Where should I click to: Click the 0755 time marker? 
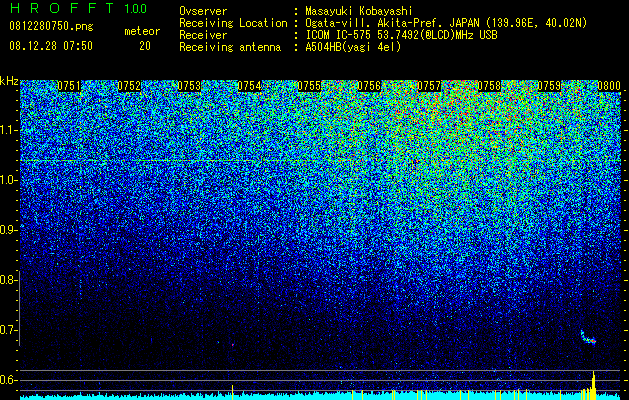[309, 86]
